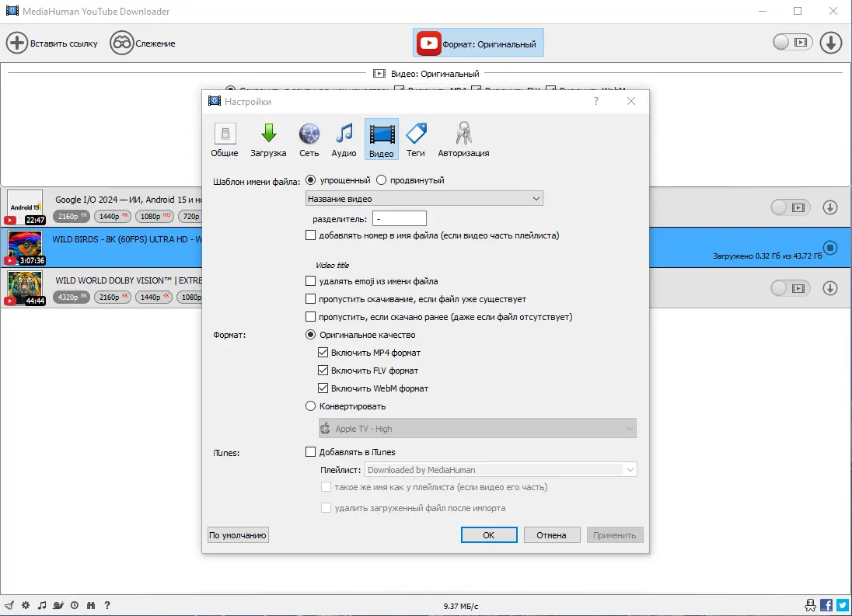Viewport: 852px width, 616px height.
Task: Uncheck Включить FLV формат
Action: (323, 371)
